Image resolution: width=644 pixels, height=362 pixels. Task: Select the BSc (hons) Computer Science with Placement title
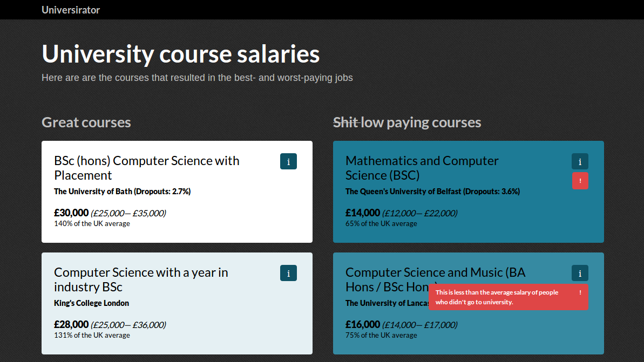(147, 168)
